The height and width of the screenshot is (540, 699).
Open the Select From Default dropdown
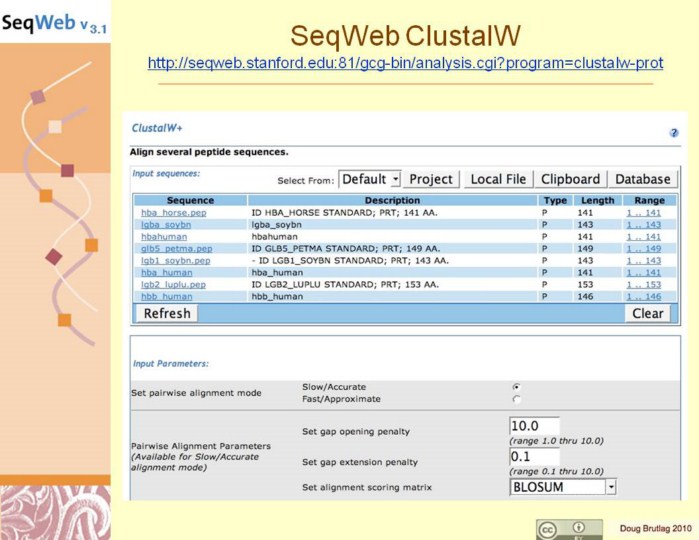pyautogui.click(x=369, y=179)
